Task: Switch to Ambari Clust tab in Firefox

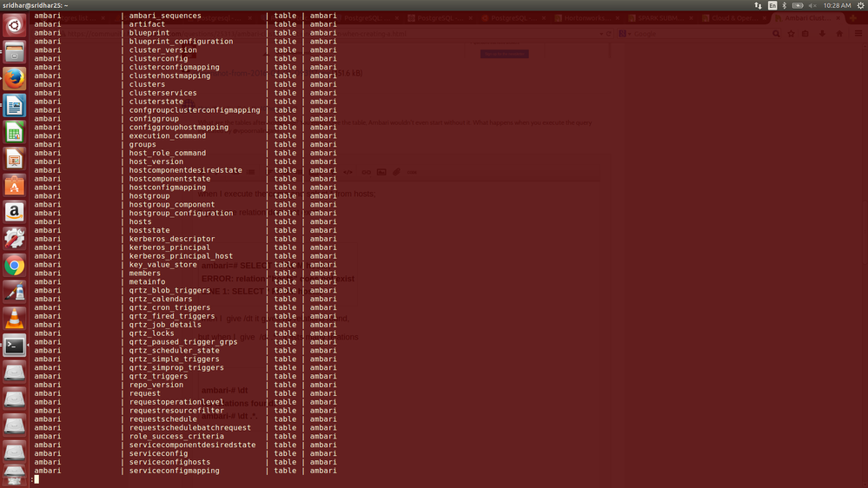Action: tap(806, 18)
